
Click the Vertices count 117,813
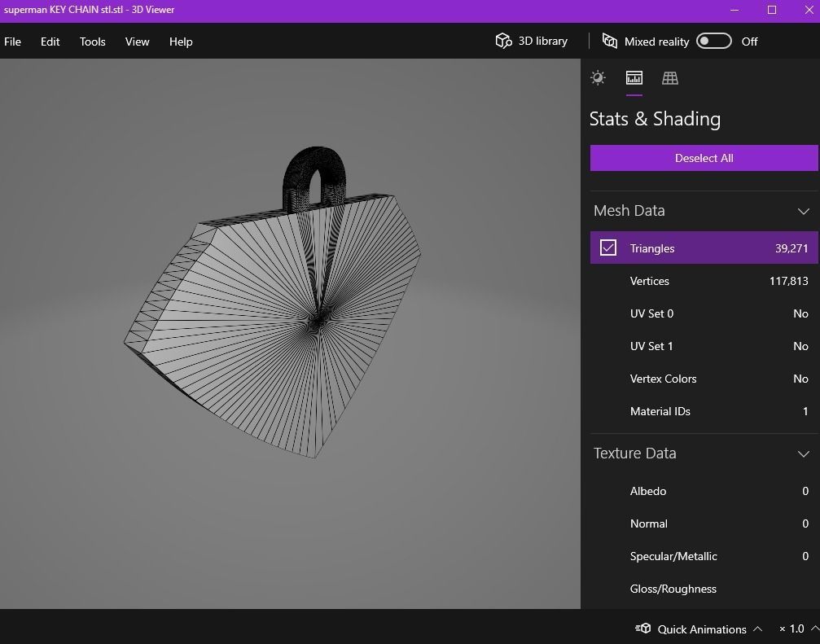point(788,281)
